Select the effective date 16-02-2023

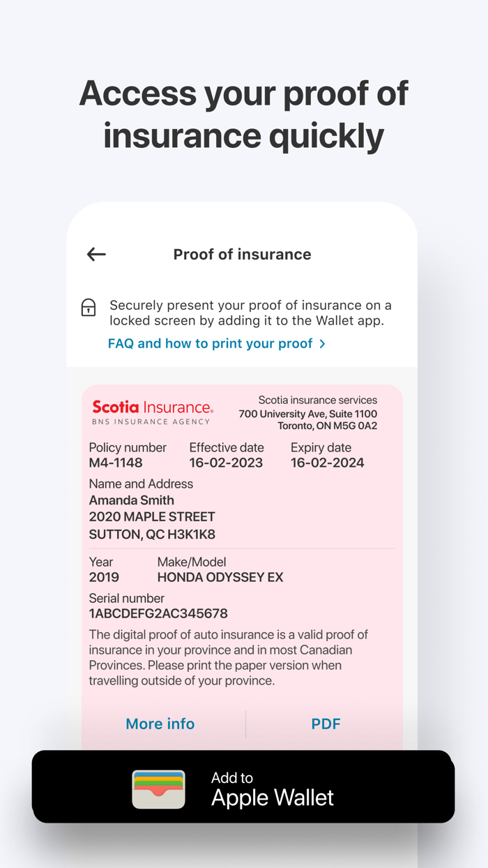[x=227, y=463]
